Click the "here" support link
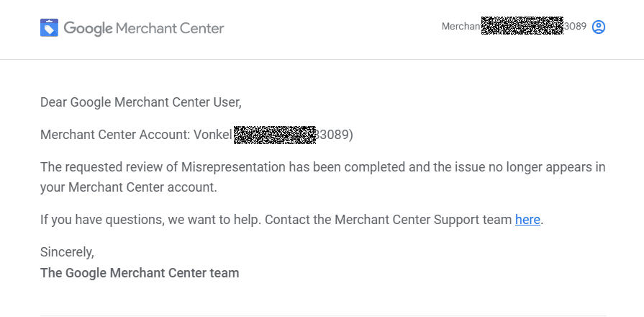This screenshot has height=317, width=644. [x=527, y=220]
